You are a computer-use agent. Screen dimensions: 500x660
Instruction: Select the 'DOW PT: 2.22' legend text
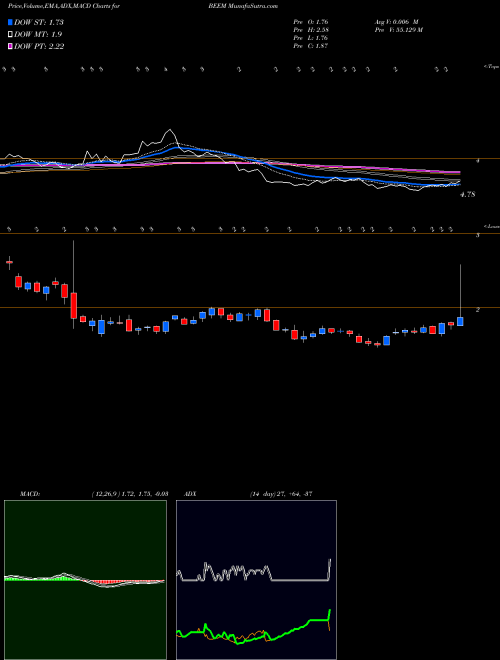pos(39,46)
